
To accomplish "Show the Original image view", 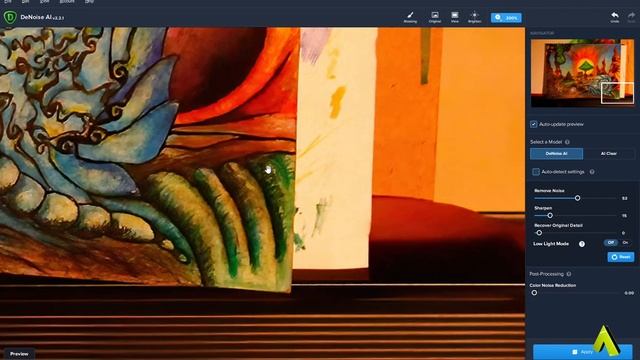I will [435, 17].
